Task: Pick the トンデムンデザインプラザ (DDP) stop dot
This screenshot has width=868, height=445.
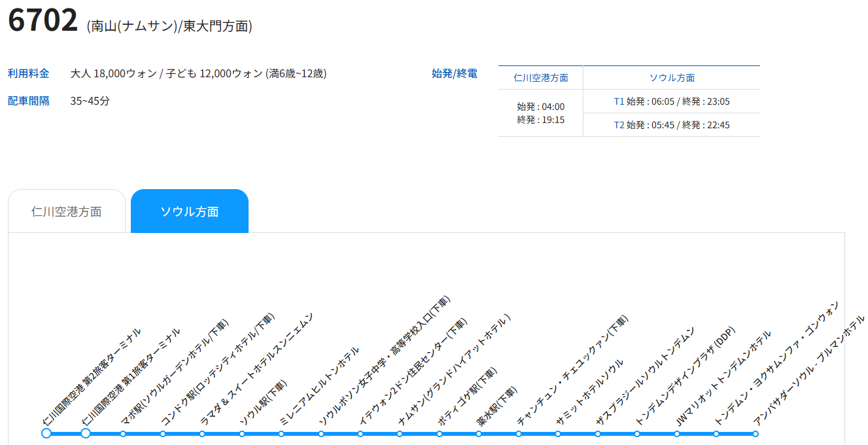Action: click(x=637, y=434)
